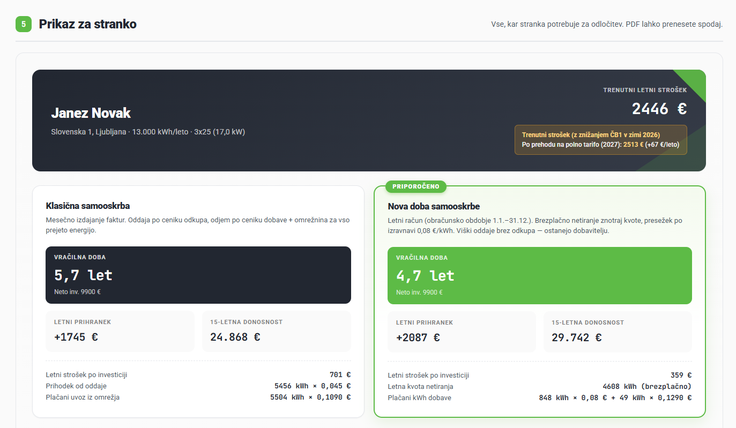This screenshot has height=428, width=736.
Task: Click the 'TRENUTNI LETNI STROŠEK' label
Action: click(x=645, y=90)
